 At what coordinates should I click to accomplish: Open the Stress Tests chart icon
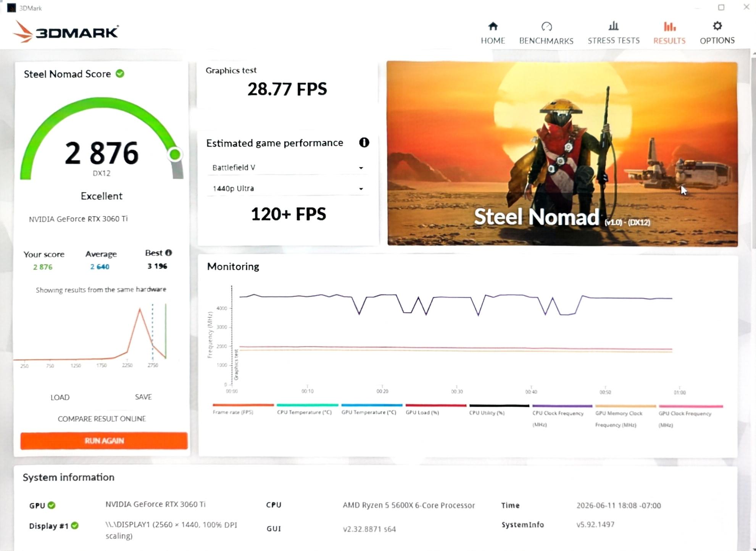(613, 26)
